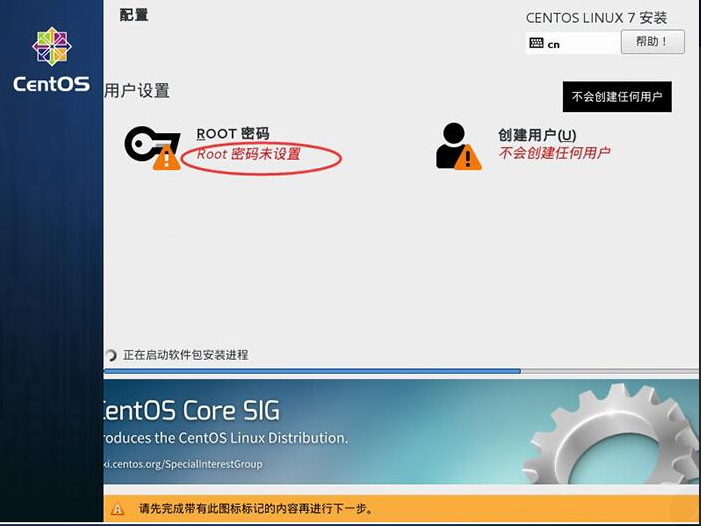Click the SpecialInterestGroup wiki URL in banner

(183, 464)
